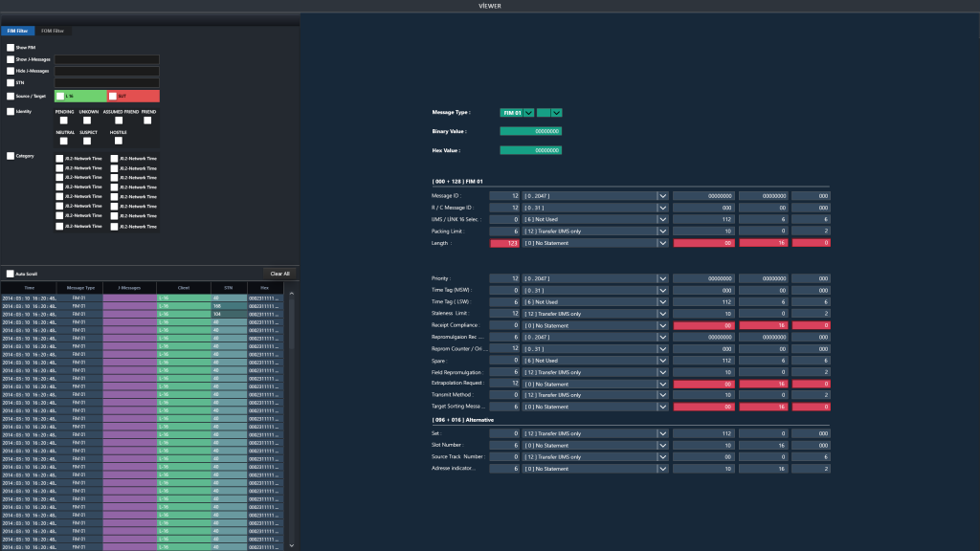Select the FIM Filter tab
980x551 pixels.
[19, 31]
